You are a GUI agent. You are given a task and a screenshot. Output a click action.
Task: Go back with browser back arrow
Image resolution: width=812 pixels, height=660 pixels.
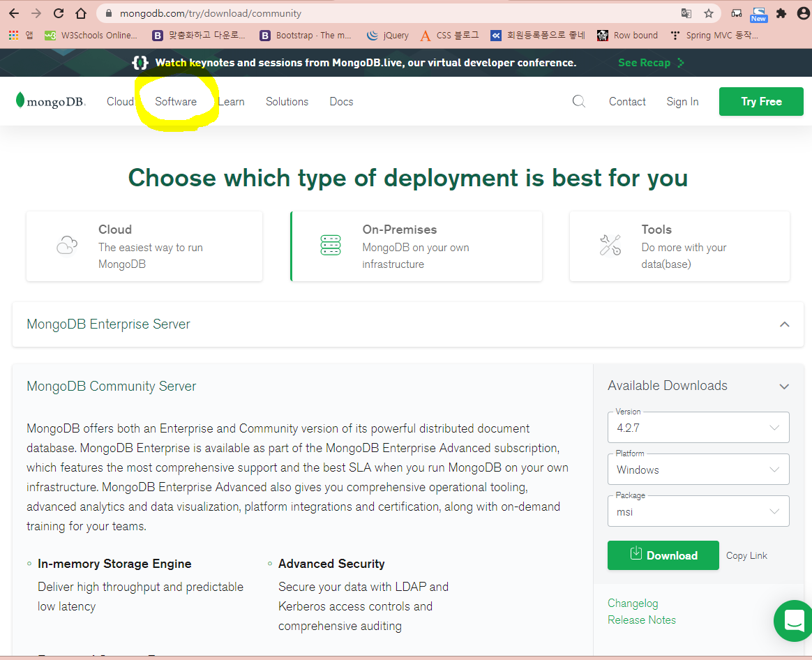14,13
